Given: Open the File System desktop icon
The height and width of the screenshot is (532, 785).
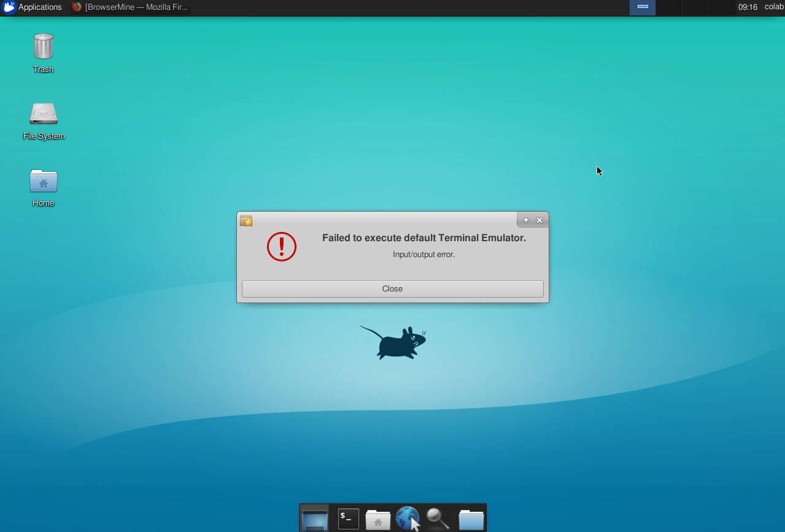Looking at the screenshot, I should tap(44, 121).
